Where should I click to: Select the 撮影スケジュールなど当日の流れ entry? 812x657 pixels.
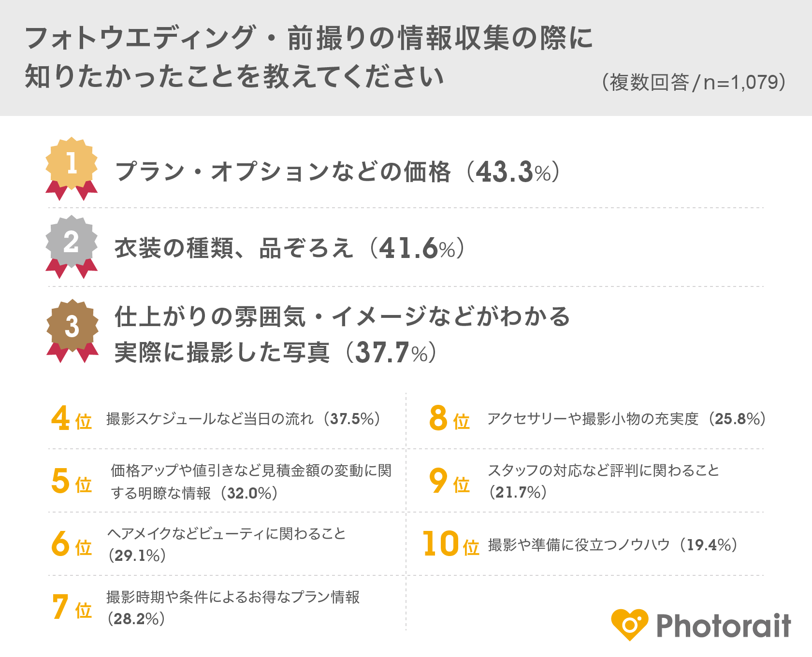tap(243, 419)
